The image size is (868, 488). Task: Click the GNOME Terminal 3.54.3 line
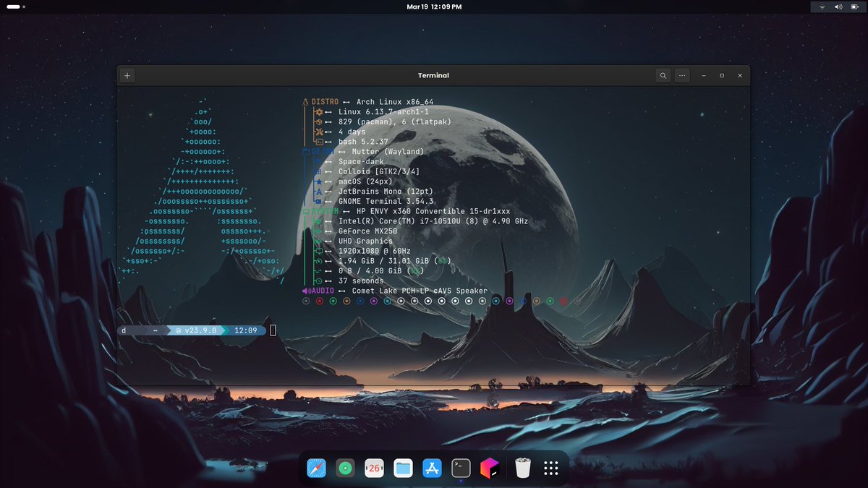coord(386,202)
